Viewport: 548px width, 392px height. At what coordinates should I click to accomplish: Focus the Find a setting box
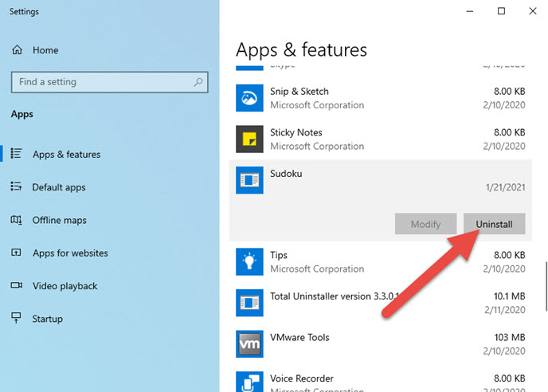click(x=110, y=82)
